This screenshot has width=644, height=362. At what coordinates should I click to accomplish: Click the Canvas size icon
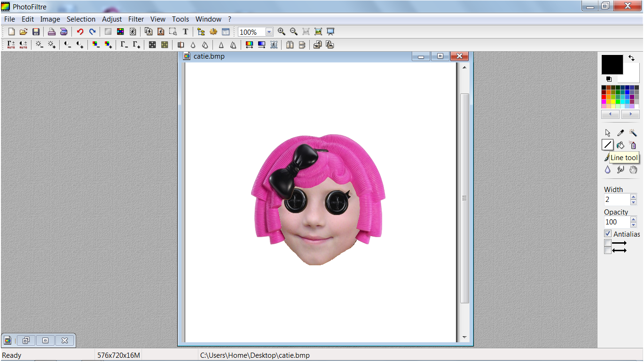click(161, 32)
